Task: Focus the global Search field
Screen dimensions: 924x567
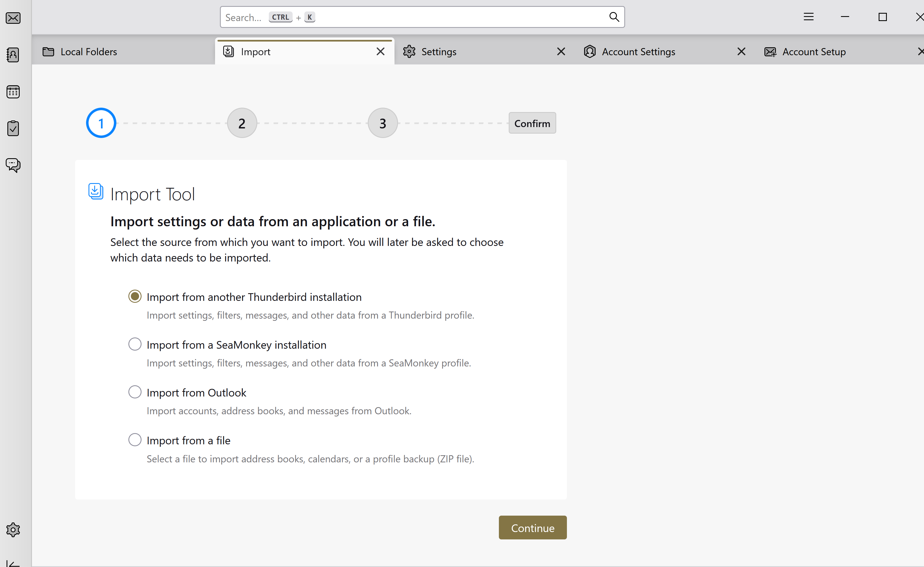Action: coord(422,17)
